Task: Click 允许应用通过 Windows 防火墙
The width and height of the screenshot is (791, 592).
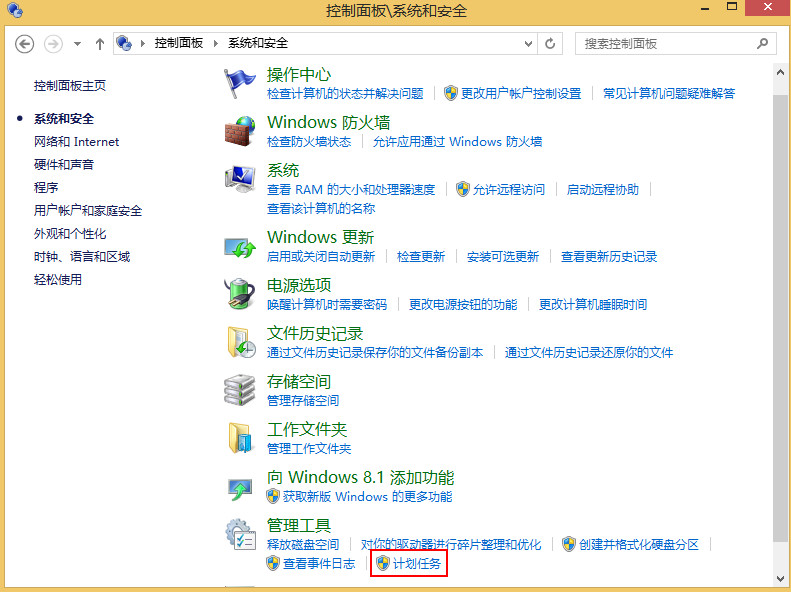Action: [x=458, y=142]
